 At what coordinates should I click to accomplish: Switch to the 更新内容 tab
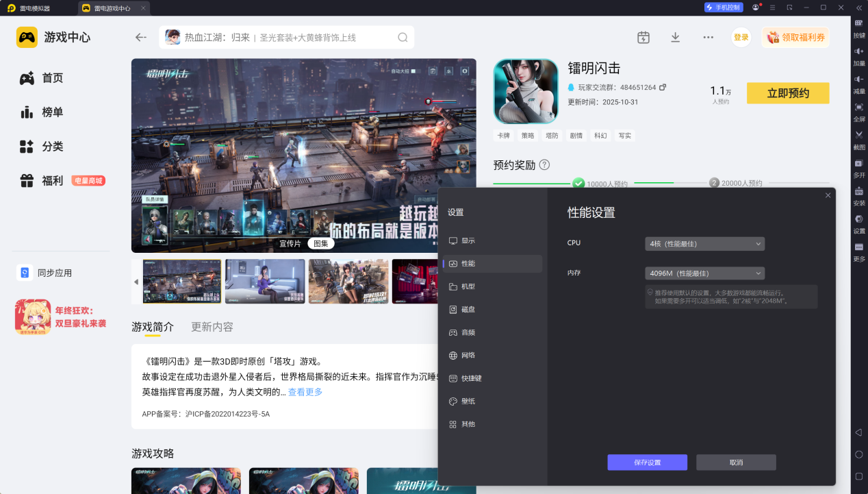(212, 327)
